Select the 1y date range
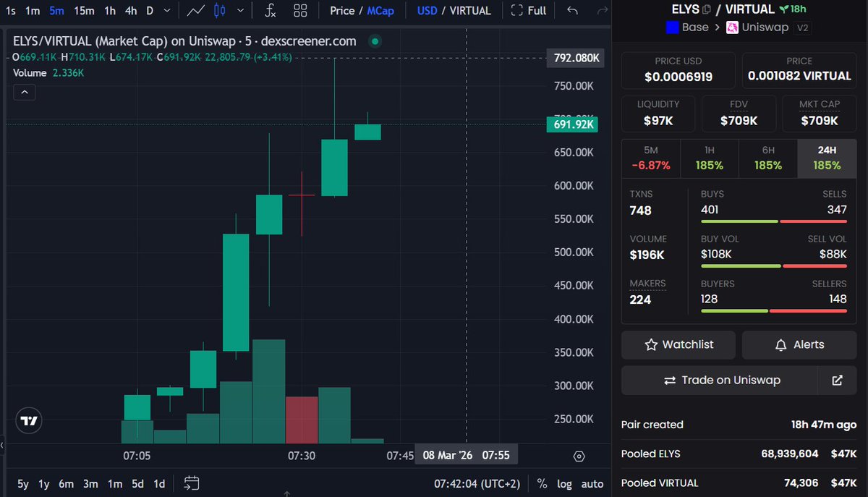This screenshot has width=868, height=497. [x=44, y=483]
